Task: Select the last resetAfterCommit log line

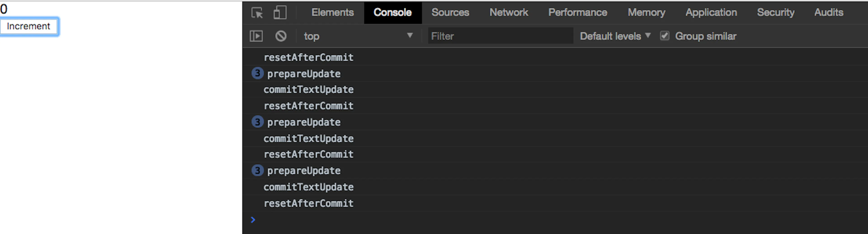Action: pyautogui.click(x=309, y=203)
